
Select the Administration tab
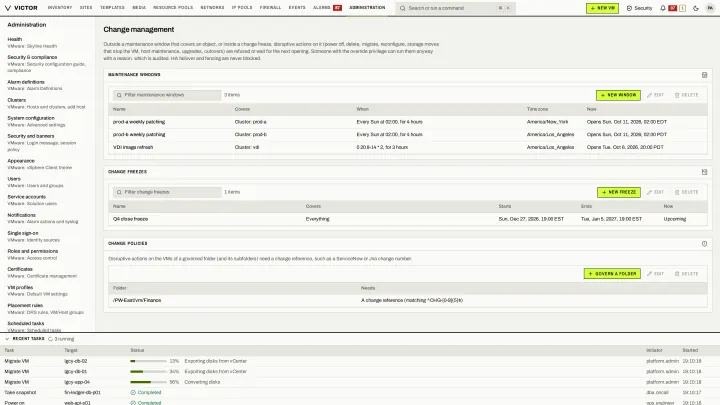(367, 8)
